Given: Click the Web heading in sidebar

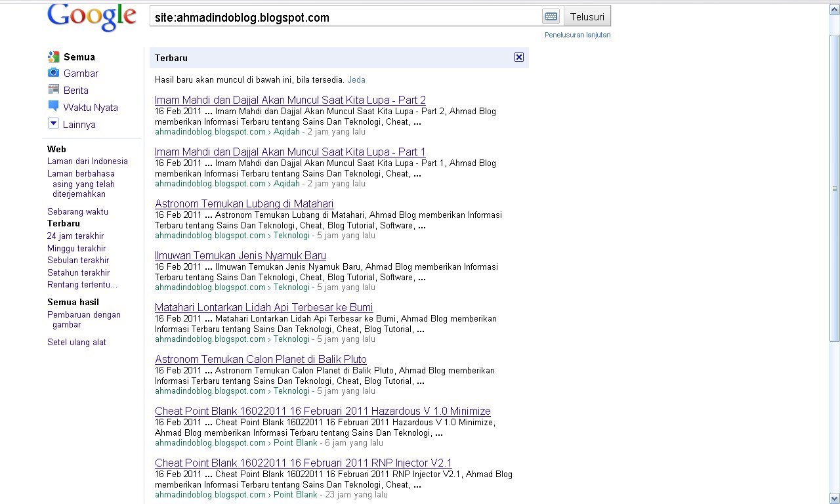Looking at the screenshot, I should (x=56, y=150).
